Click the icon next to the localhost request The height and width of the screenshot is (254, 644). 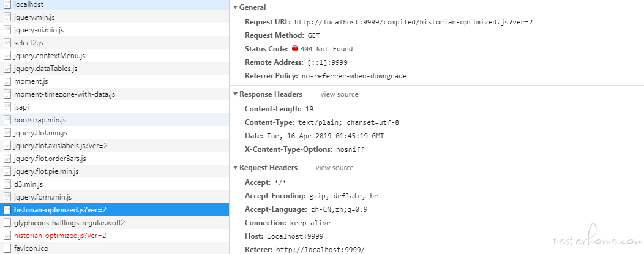pyautogui.click(x=7, y=4)
